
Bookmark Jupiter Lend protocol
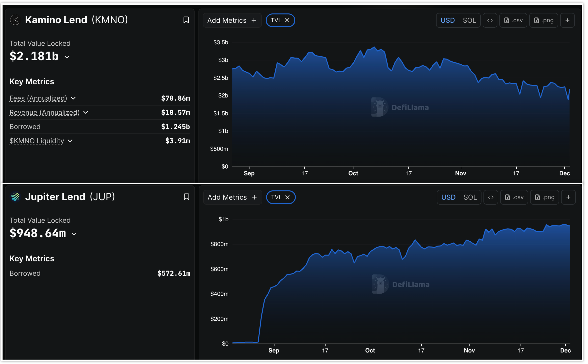(186, 197)
